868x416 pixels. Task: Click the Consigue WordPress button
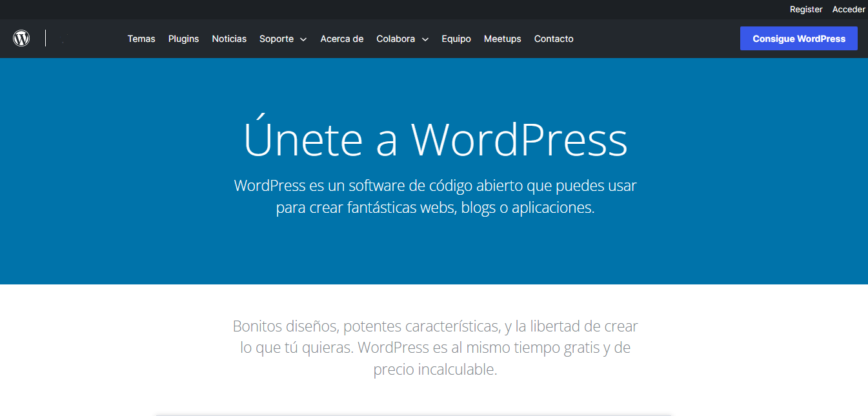click(x=799, y=38)
